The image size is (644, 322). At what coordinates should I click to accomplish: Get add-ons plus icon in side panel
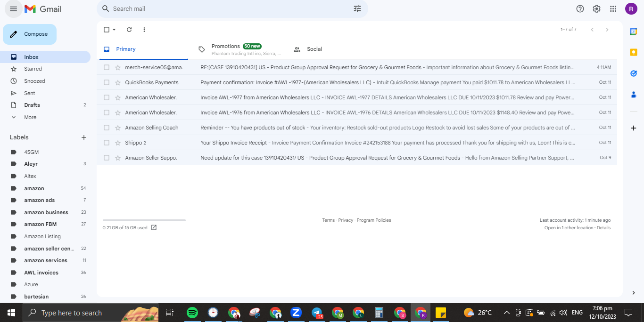(634, 128)
